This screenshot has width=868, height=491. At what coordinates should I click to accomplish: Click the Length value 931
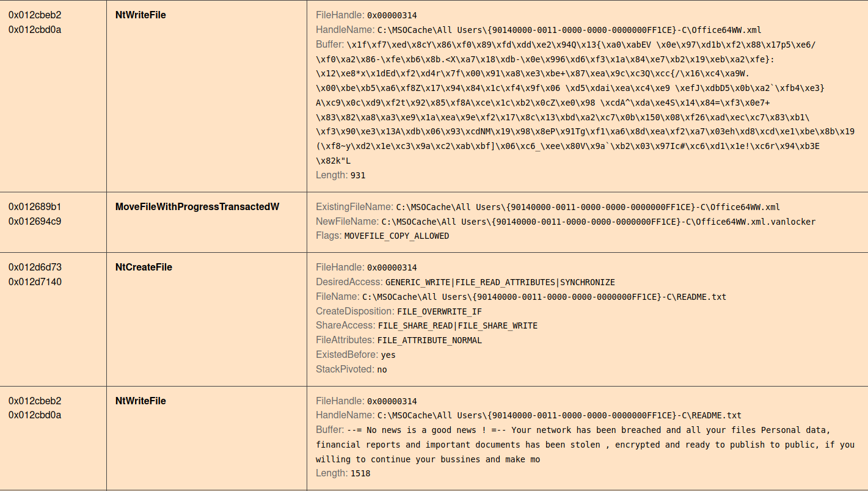point(358,175)
